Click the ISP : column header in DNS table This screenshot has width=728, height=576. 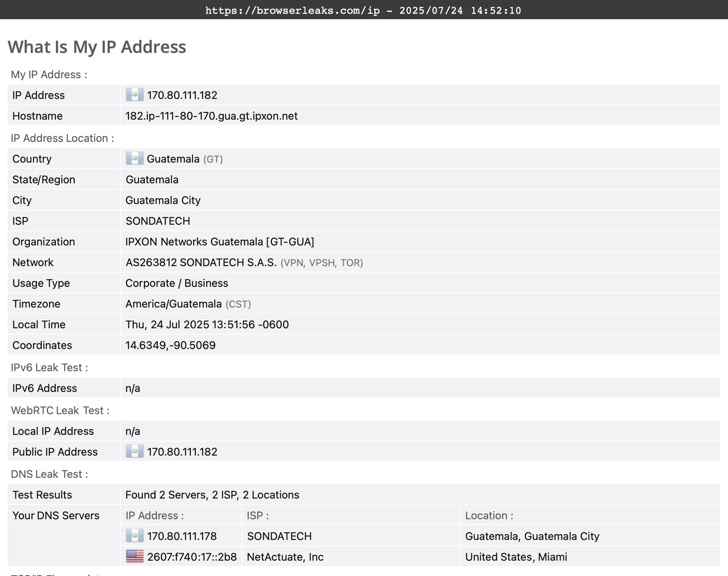coord(258,515)
